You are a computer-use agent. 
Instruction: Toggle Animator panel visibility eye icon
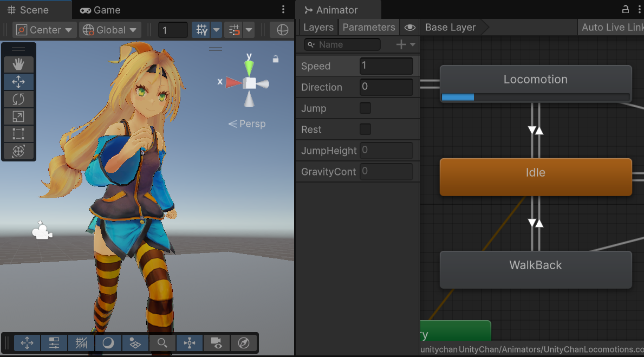coord(410,28)
